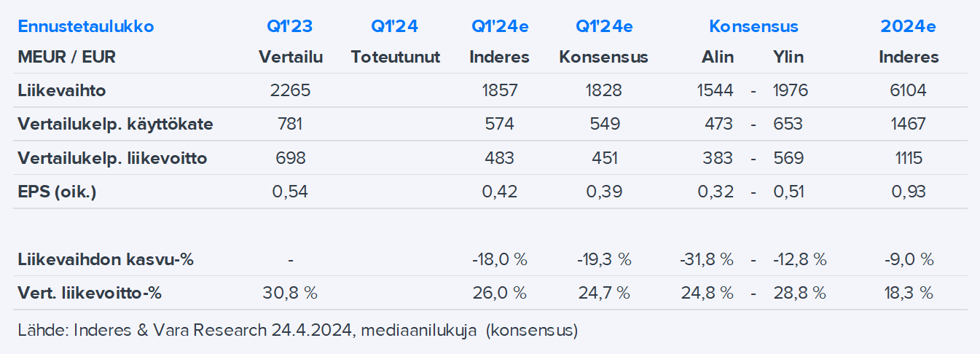The width and height of the screenshot is (980, 354).
Task: Click the Vertailukelp. käyttökate row label
Action: 115,124
